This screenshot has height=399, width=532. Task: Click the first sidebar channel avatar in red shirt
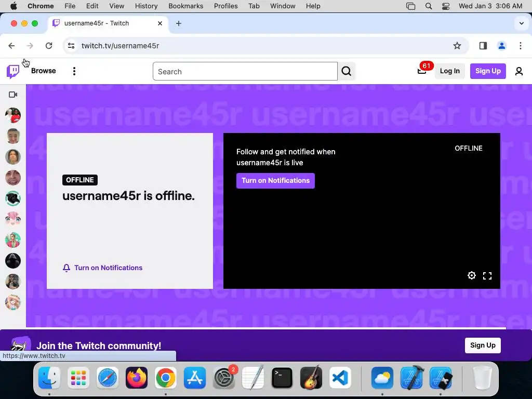pos(13,115)
